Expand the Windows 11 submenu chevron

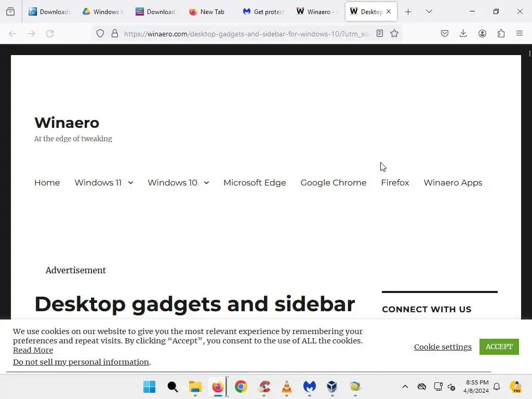(130, 182)
